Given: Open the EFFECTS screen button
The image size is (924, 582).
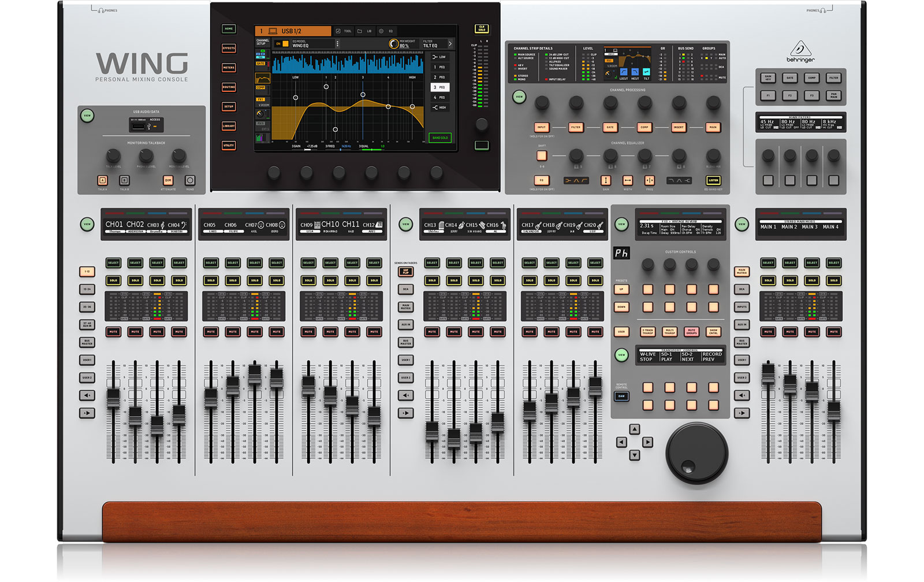Looking at the screenshot, I should click(229, 49).
